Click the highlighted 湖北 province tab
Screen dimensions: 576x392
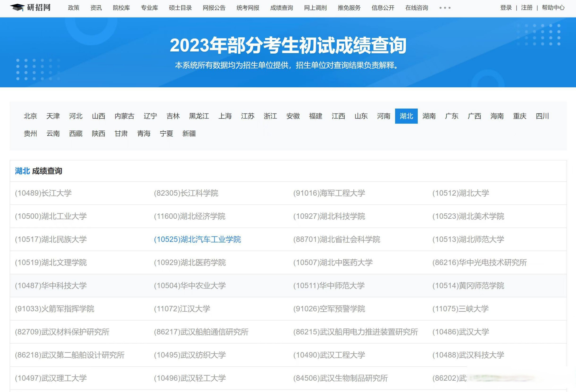coord(406,116)
